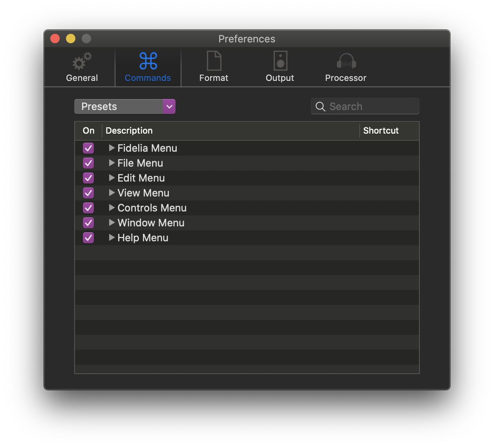This screenshot has height=448, width=494.
Task: Select the Commands key symbol icon
Action: tap(148, 61)
